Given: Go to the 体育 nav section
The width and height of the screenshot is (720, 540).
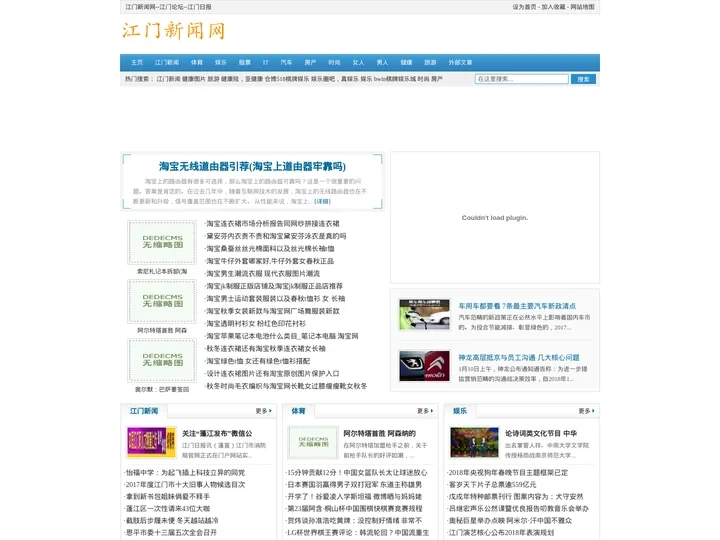Looking at the screenshot, I should coord(197,62).
